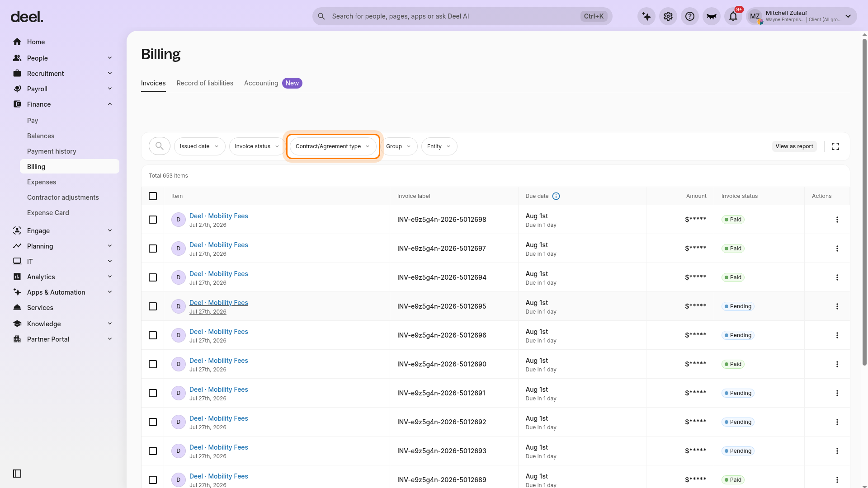This screenshot has width=868, height=488.
Task: Click MZ user avatar
Action: pos(755,17)
